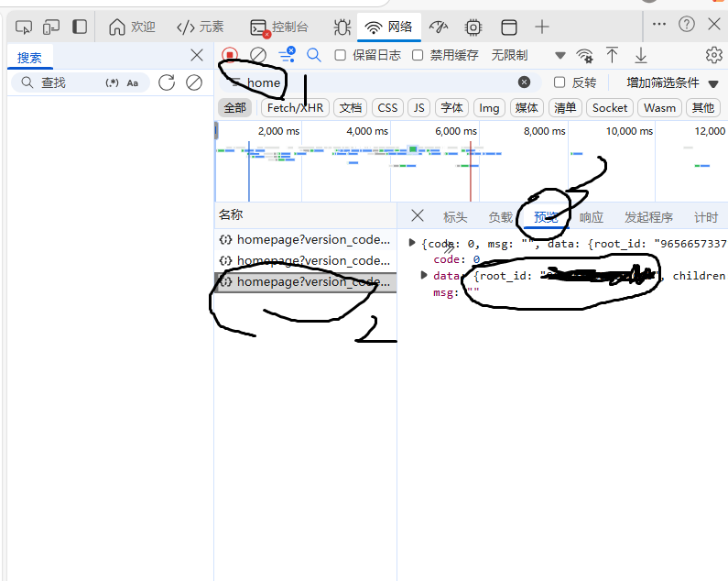Open the 响应 tab
This screenshot has width=728, height=581.
tap(592, 217)
